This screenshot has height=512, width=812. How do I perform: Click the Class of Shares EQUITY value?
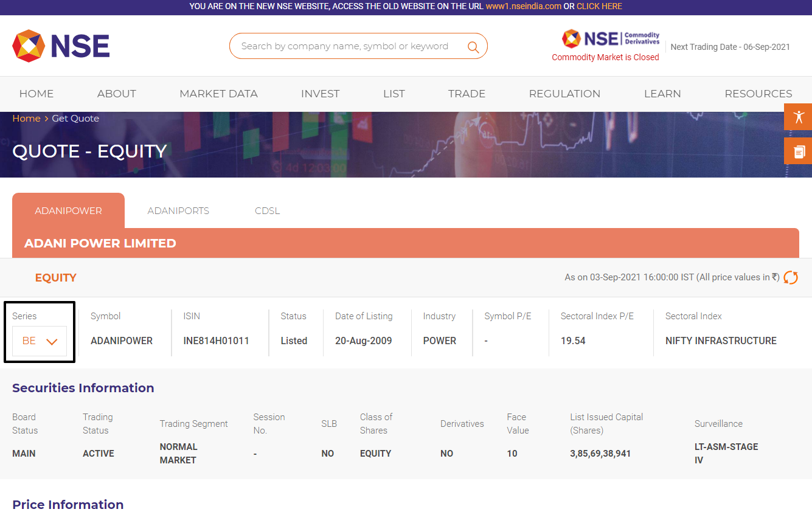pyautogui.click(x=376, y=453)
